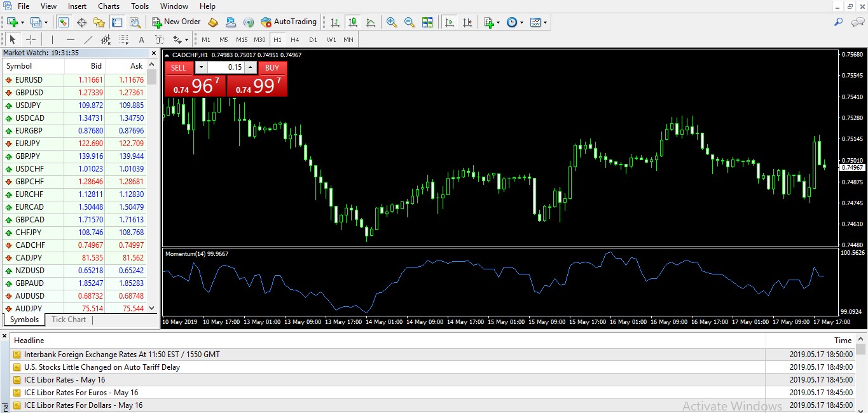Open the Charts menu

[109, 6]
